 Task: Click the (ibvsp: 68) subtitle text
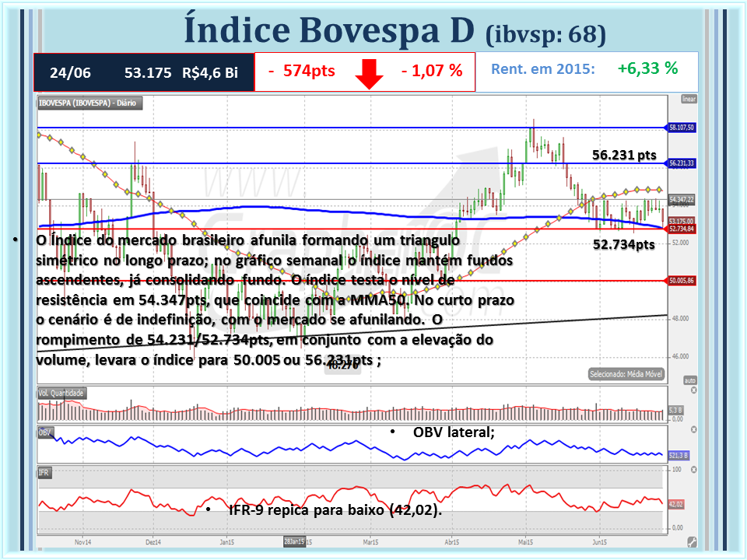pyautogui.click(x=546, y=34)
